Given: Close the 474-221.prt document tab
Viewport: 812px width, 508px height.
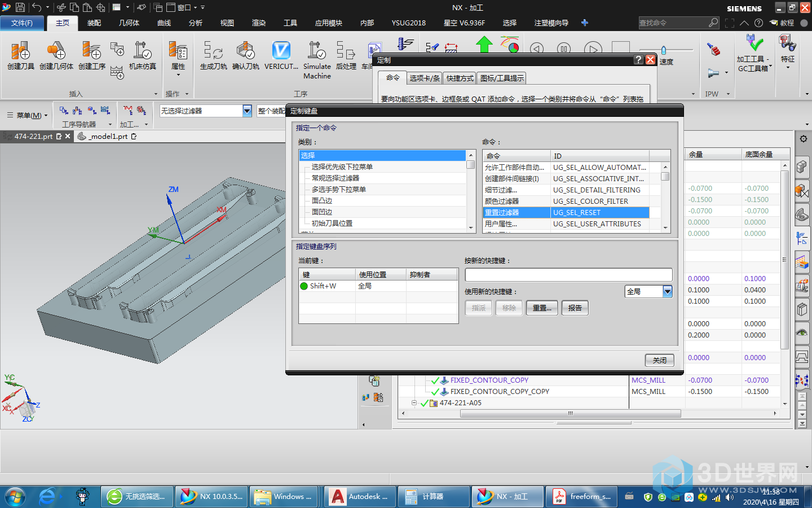Looking at the screenshot, I should coord(68,136).
